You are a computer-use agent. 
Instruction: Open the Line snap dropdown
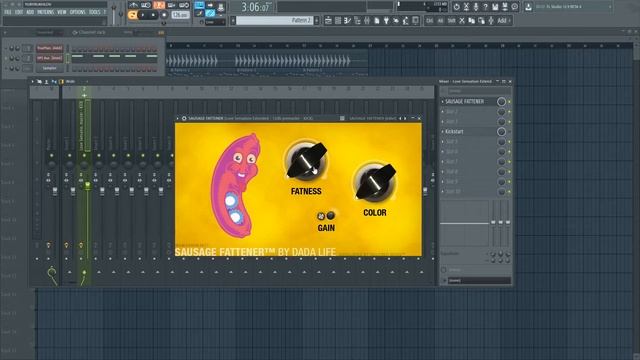[214, 22]
